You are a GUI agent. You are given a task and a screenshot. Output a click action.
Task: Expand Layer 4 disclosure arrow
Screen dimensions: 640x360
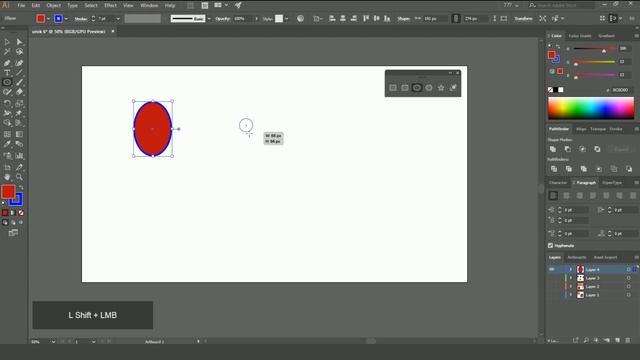571,269
